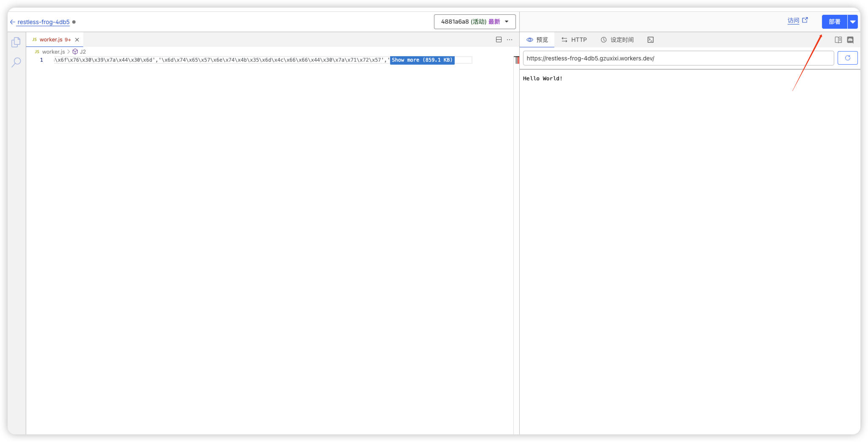Click the blue 部署 deploy button
Screen dimensions: 868x442
click(x=834, y=22)
